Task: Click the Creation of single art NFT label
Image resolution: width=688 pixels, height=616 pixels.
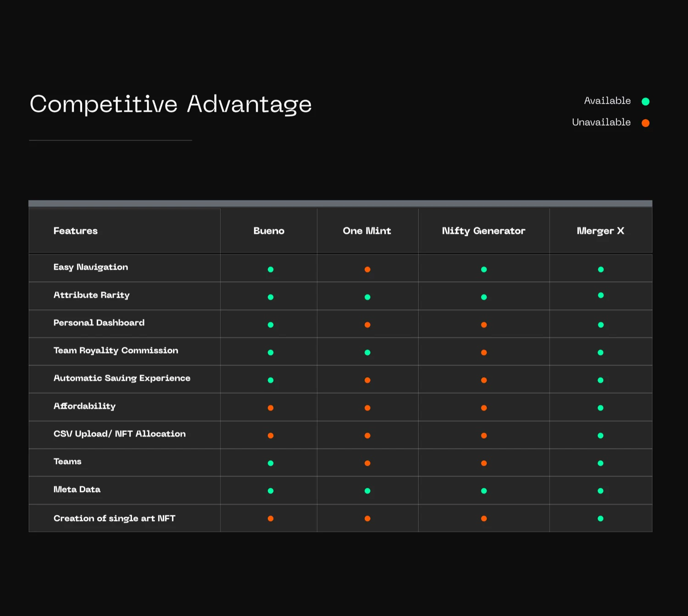Action: tap(115, 518)
